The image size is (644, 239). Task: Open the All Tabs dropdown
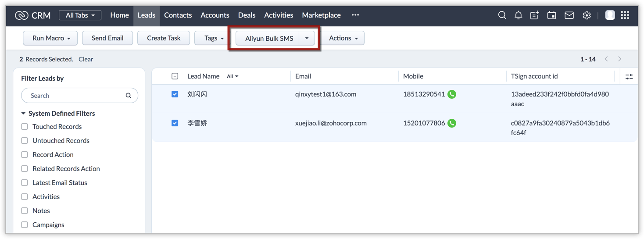pos(80,15)
